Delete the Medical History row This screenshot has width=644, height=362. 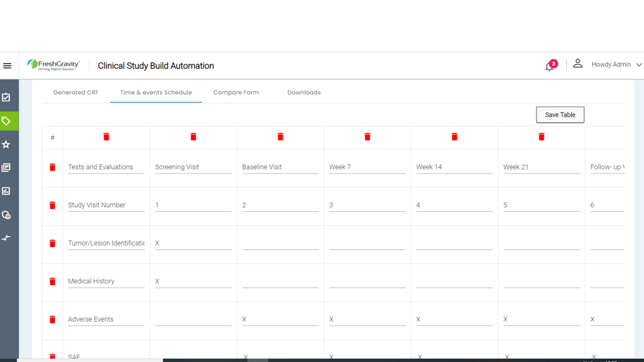coord(52,282)
